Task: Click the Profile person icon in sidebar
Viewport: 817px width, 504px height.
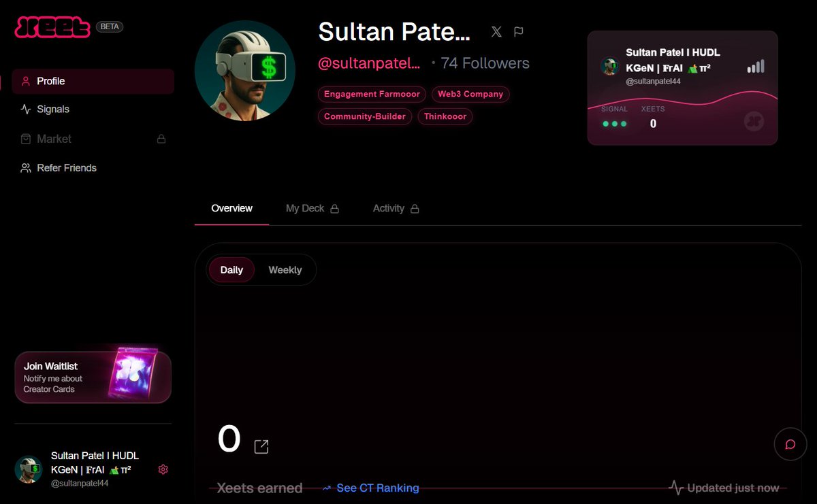Action: [26, 81]
